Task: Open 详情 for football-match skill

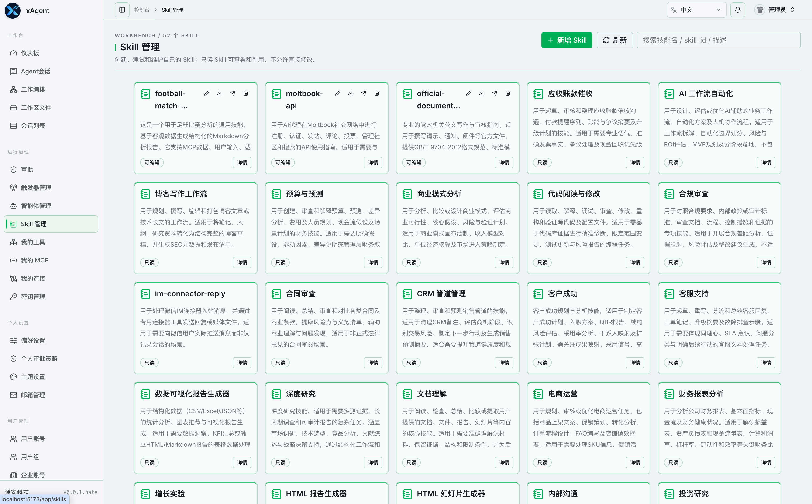Action: [x=242, y=163]
